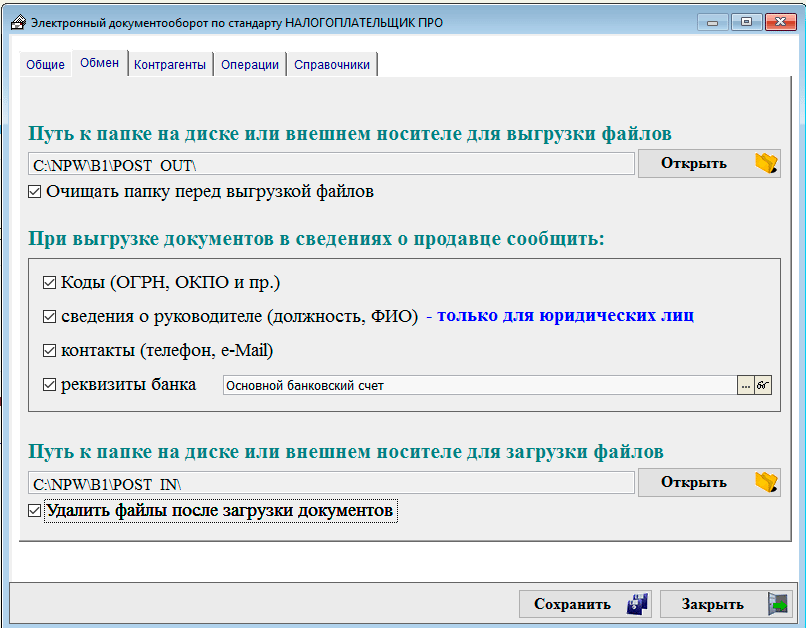Click Открыть button for export folder
The image size is (806, 628).
(x=709, y=163)
